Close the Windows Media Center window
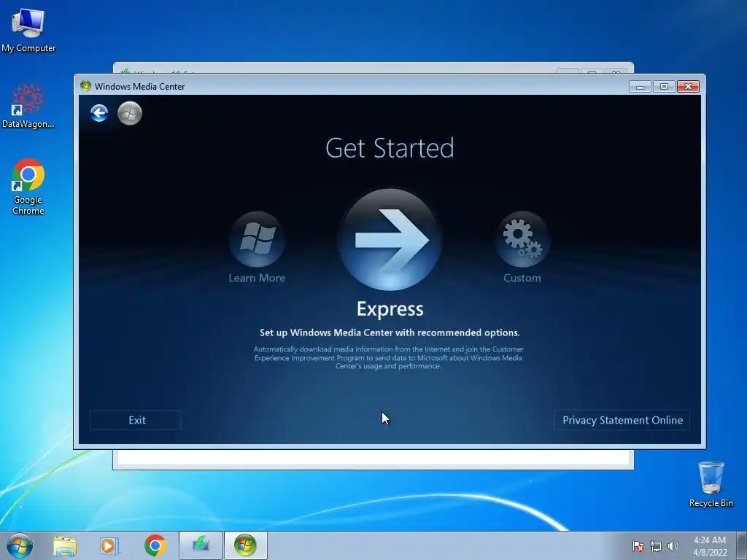Screen dimensions: 747x560 click(x=688, y=87)
